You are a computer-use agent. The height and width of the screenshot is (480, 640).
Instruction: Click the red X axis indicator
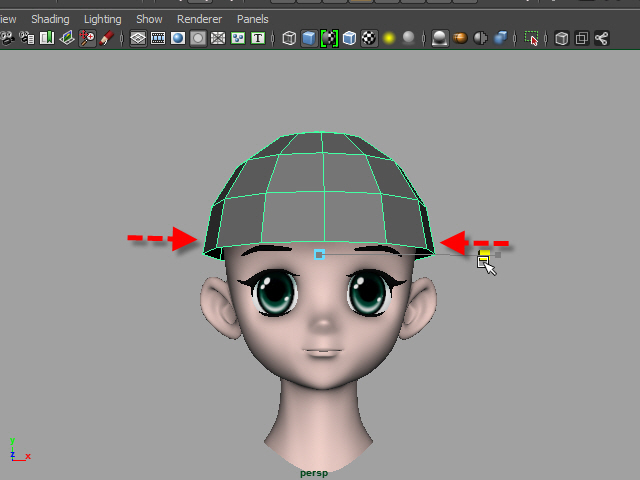click(27, 456)
